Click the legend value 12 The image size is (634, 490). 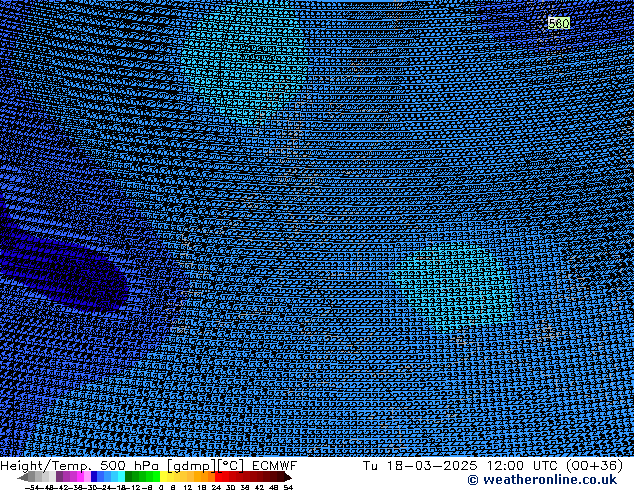tap(187, 487)
